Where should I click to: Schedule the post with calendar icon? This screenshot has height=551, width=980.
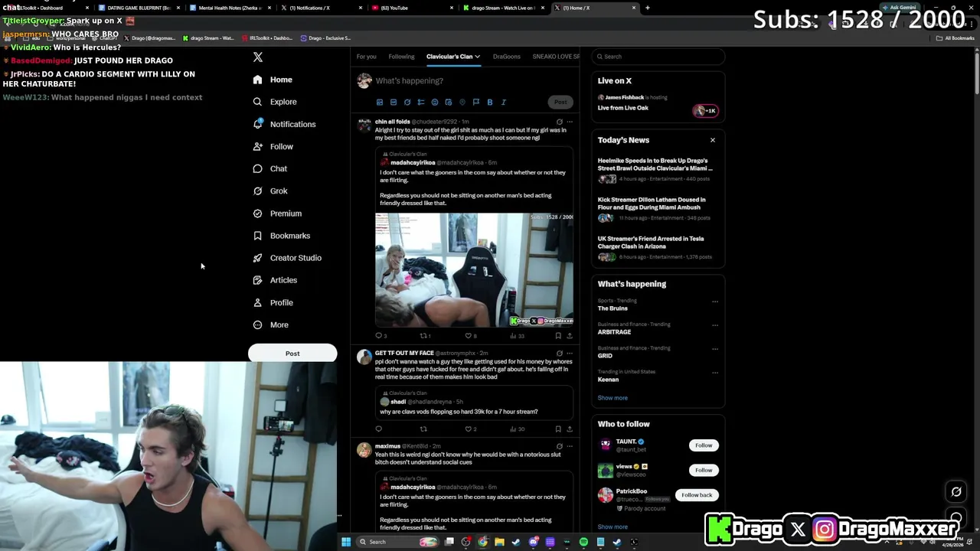tap(449, 102)
